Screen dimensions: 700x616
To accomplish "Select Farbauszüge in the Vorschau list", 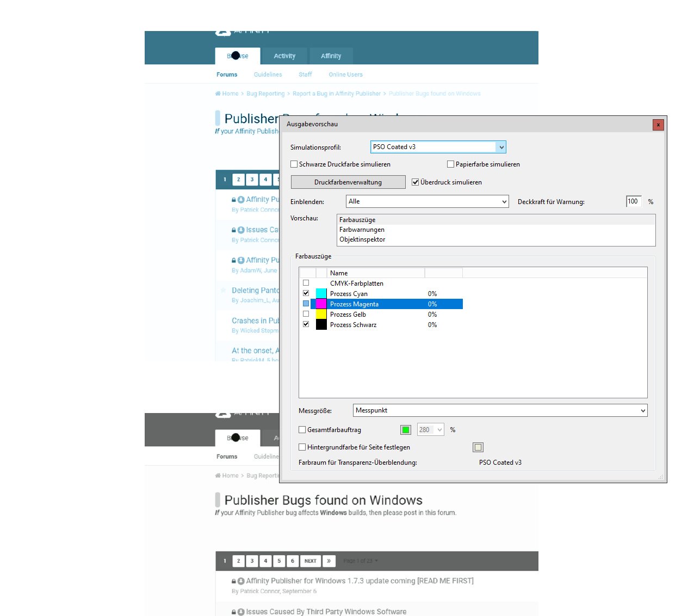I will coord(357,220).
